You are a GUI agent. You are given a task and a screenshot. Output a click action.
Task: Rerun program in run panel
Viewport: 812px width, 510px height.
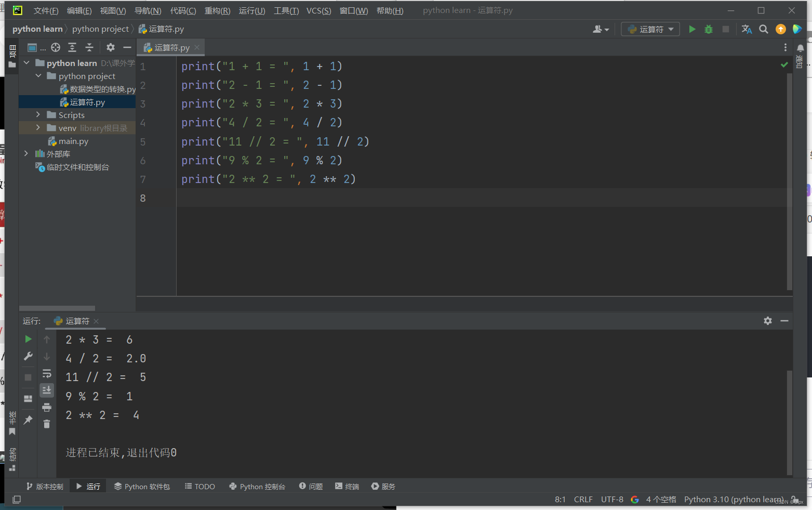28,339
